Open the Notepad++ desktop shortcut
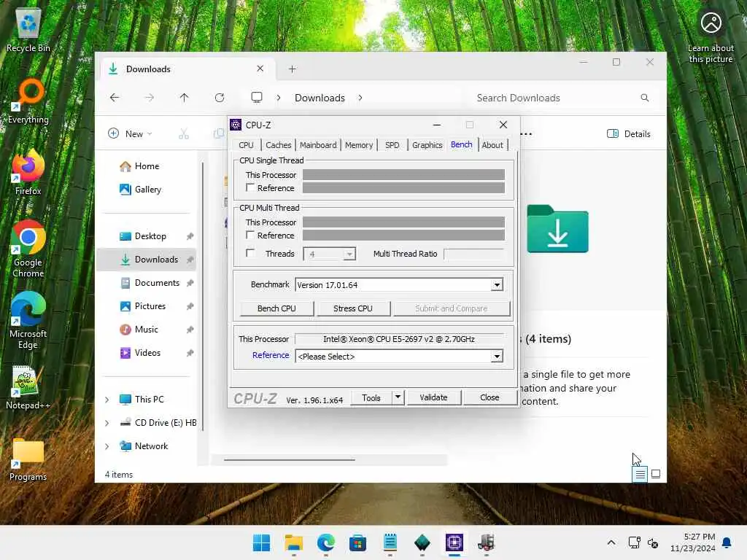This screenshot has height=560, width=747. tap(28, 388)
